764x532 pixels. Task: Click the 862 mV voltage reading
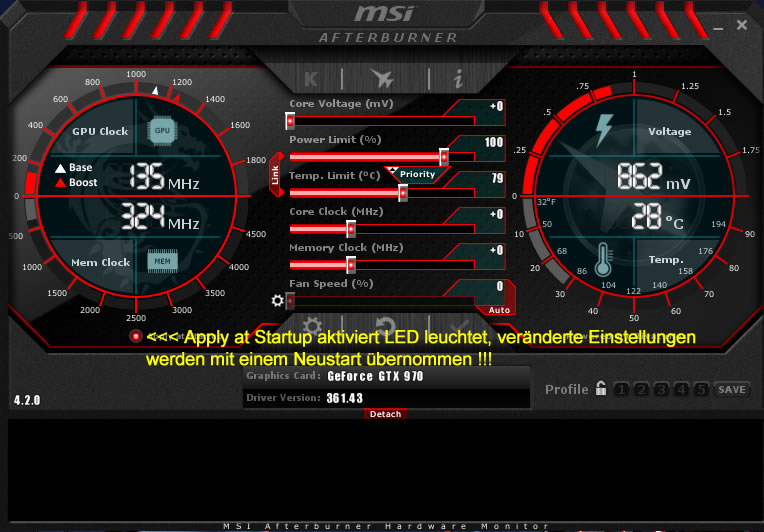point(653,176)
